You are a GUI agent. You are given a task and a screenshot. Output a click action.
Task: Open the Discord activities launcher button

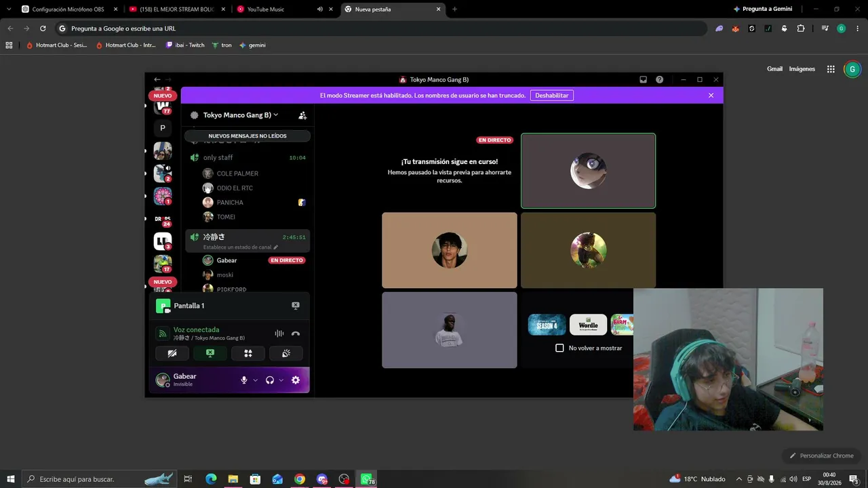[248, 353]
